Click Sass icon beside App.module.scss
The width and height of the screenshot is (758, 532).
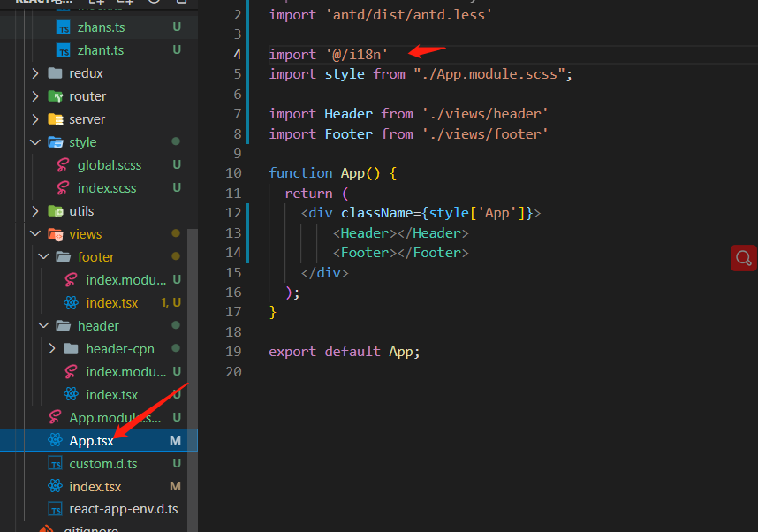[x=55, y=417]
